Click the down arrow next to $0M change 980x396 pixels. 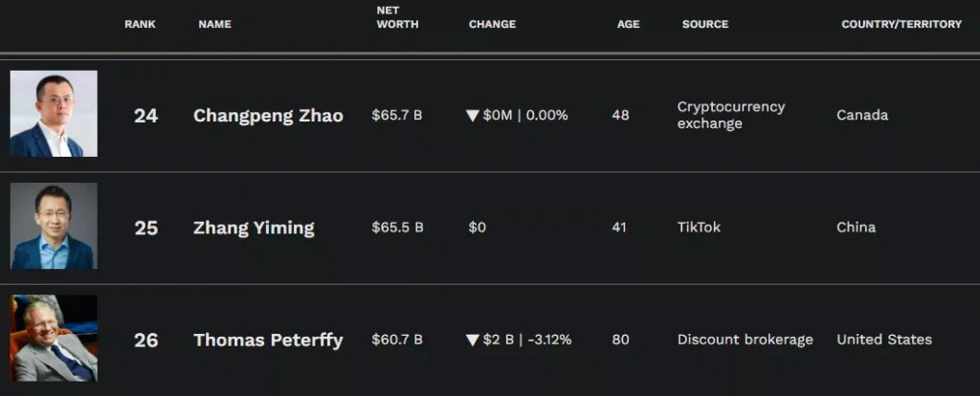pyautogui.click(x=473, y=116)
